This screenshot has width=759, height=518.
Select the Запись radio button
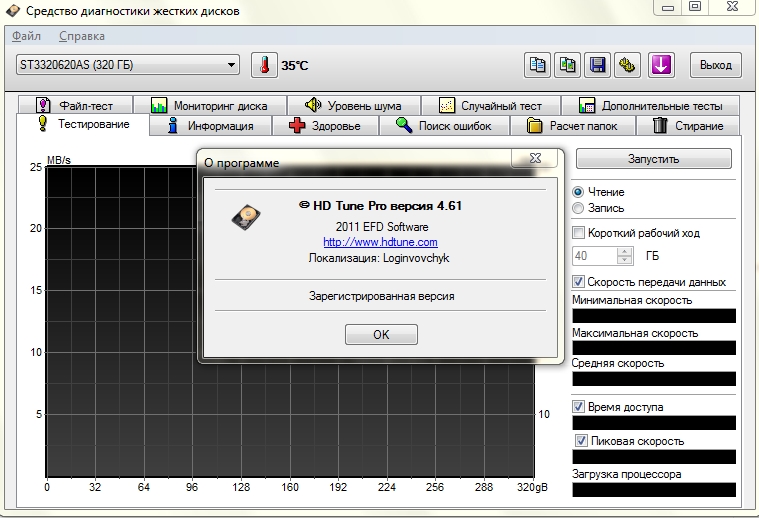578,208
